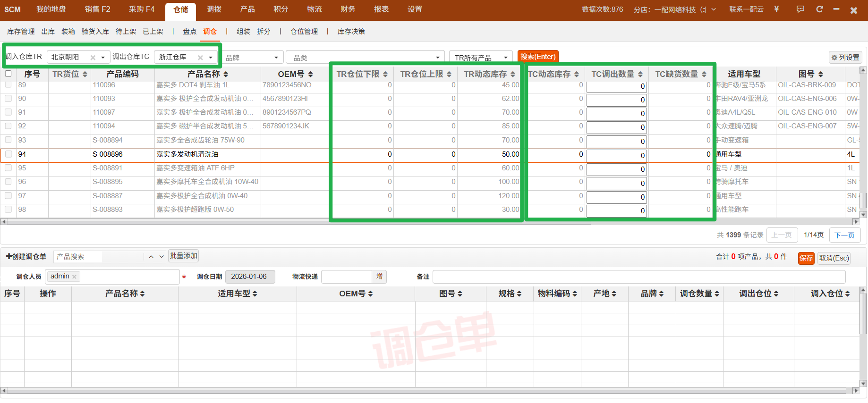Open the chat message bubble icon
Screen dimensions: 868x403
(800, 9)
